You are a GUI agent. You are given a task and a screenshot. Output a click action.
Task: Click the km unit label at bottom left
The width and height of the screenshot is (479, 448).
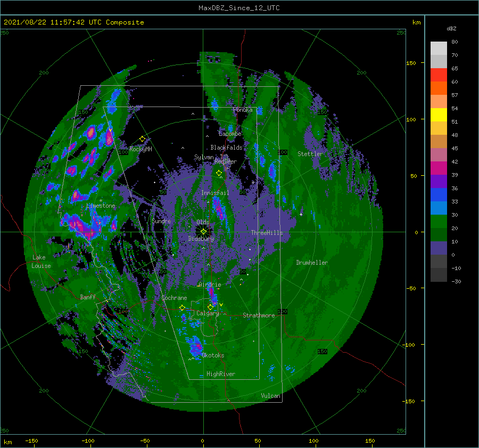(8, 442)
